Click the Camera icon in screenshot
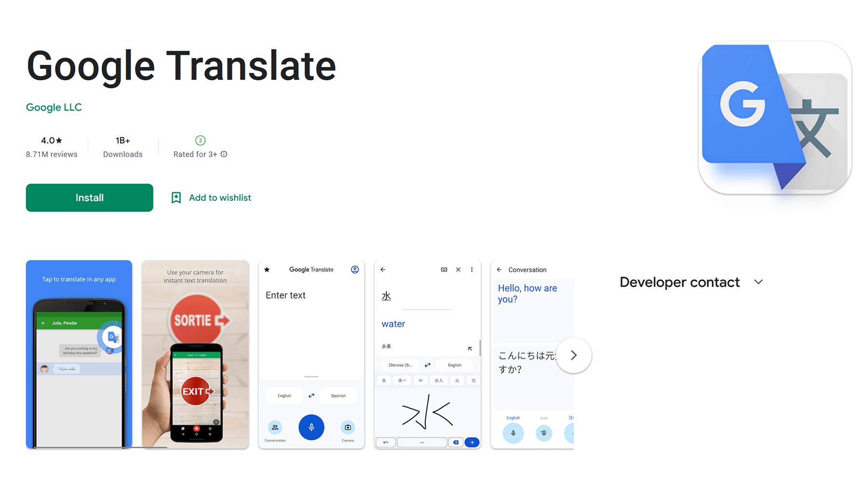 [x=348, y=427]
